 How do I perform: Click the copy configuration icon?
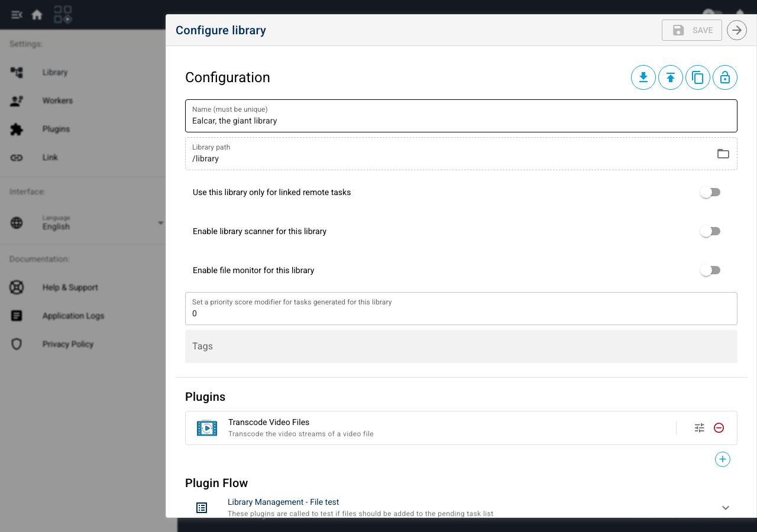coord(698,77)
